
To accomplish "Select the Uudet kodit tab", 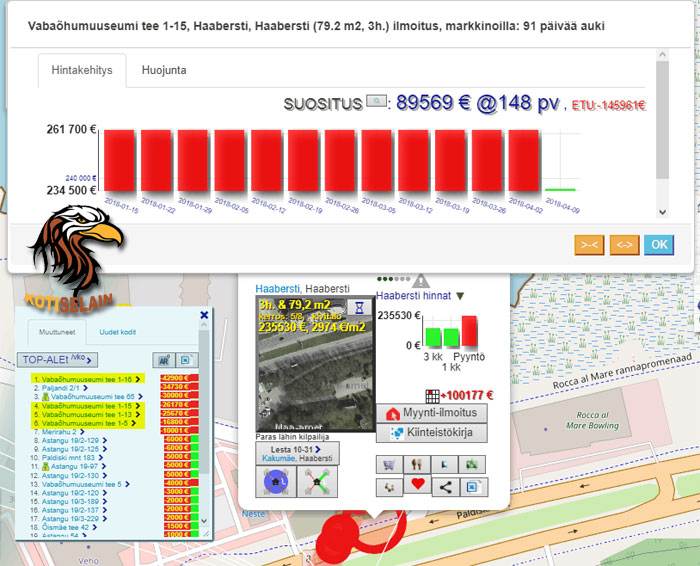I will 117,332.
